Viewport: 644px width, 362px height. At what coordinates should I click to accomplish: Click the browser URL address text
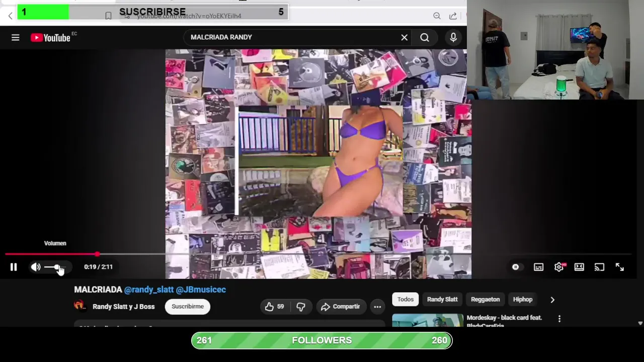click(189, 16)
